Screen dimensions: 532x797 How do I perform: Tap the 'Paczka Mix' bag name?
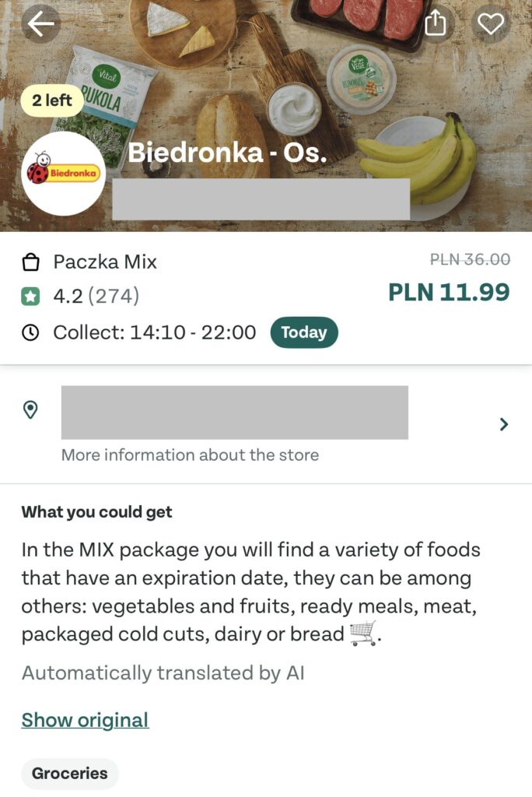(x=105, y=262)
